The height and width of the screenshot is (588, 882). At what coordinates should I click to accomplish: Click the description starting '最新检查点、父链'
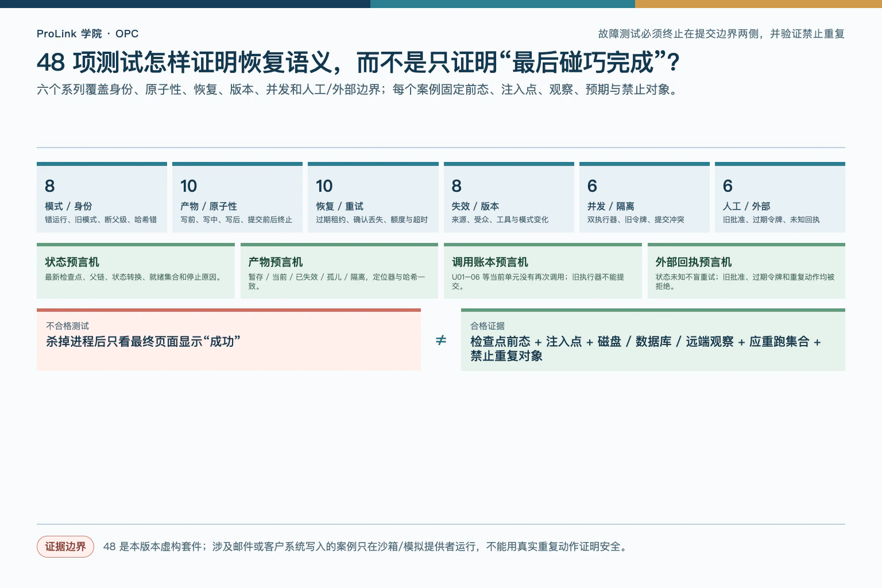133,277
